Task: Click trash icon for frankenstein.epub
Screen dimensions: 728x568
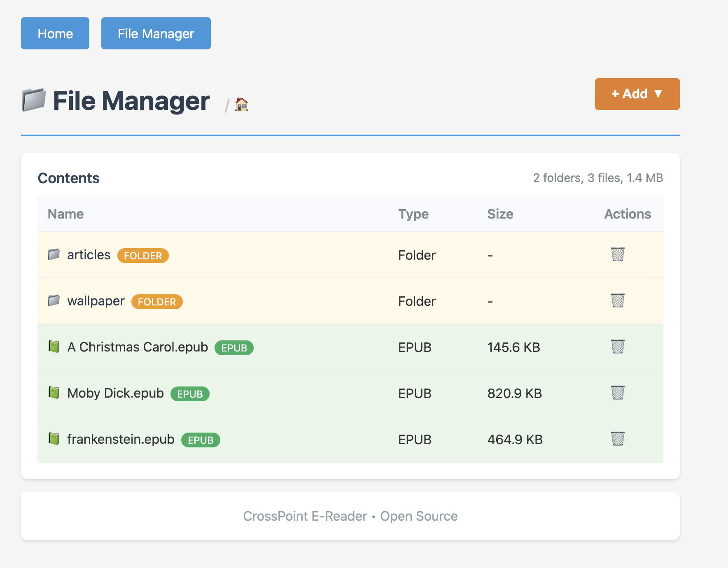Action: pos(617,439)
